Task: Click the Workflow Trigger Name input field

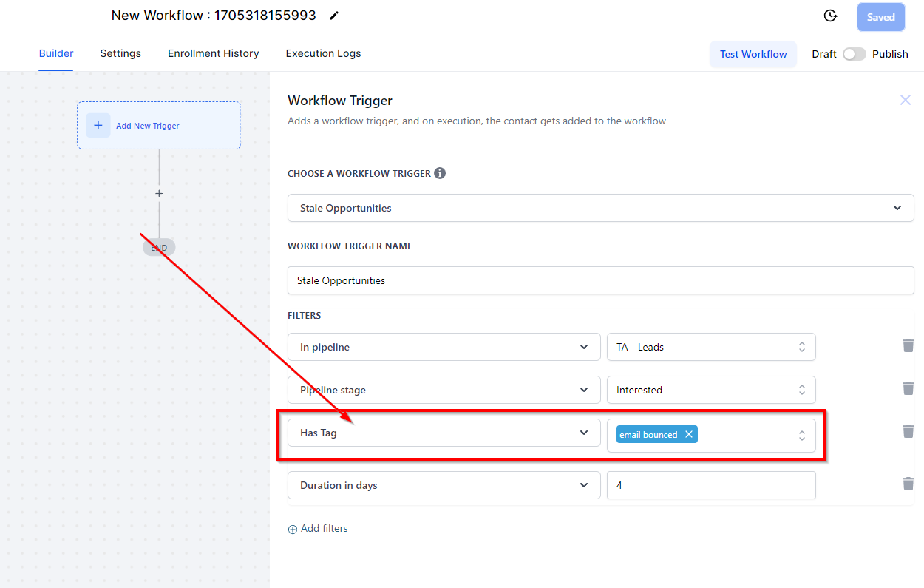Action: (x=600, y=280)
